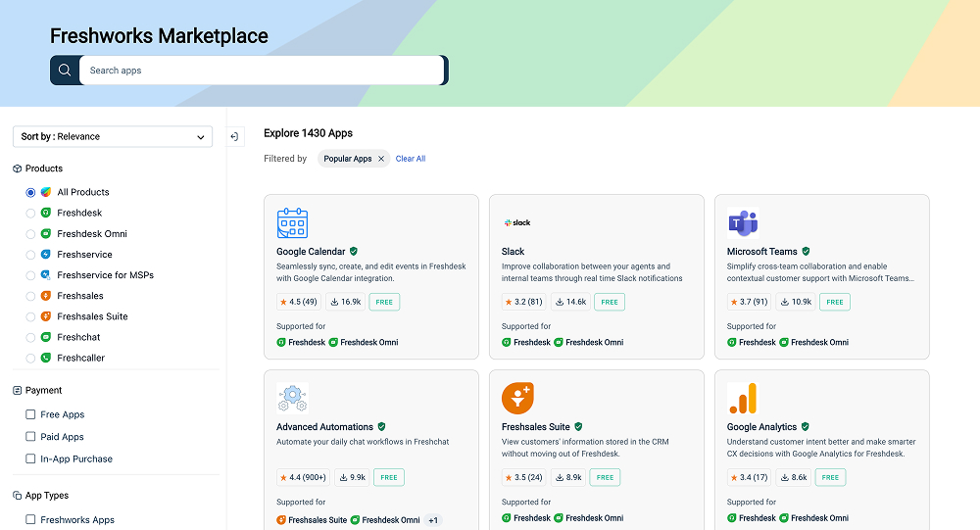Click the Freshservice blue logo in sidebar
This screenshot has height=530, width=980.
pyautogui.click(x=46, y=255)
